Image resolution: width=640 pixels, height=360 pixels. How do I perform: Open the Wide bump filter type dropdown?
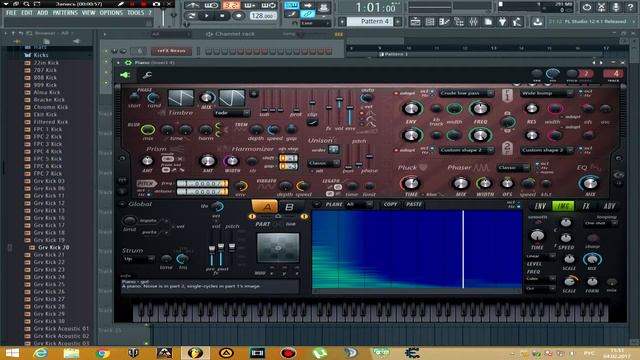[547, 93]
